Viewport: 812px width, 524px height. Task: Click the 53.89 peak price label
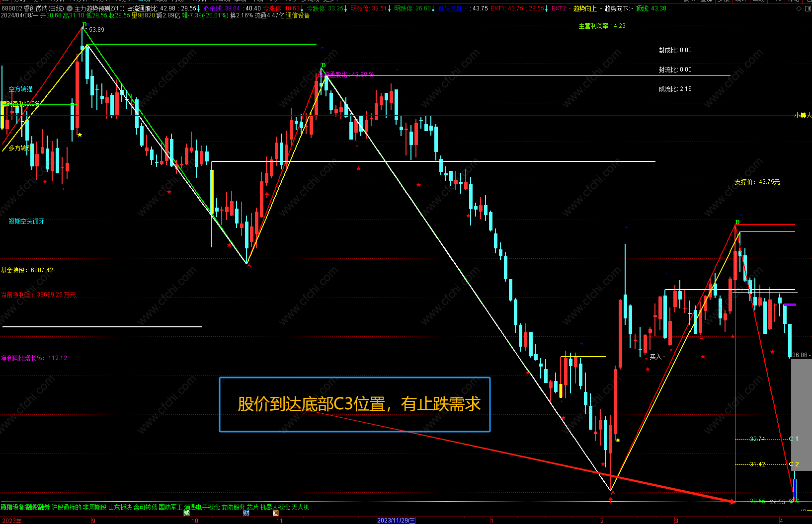[97, 30]
